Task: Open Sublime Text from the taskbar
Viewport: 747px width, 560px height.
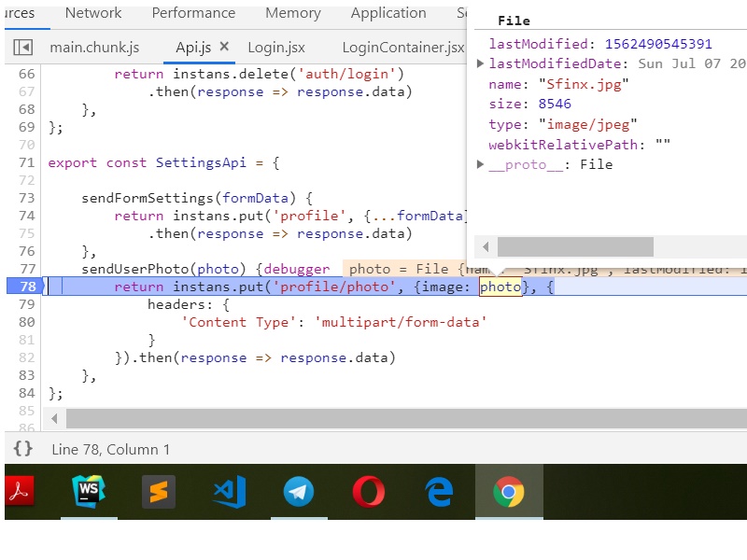Action: [159, 491]
